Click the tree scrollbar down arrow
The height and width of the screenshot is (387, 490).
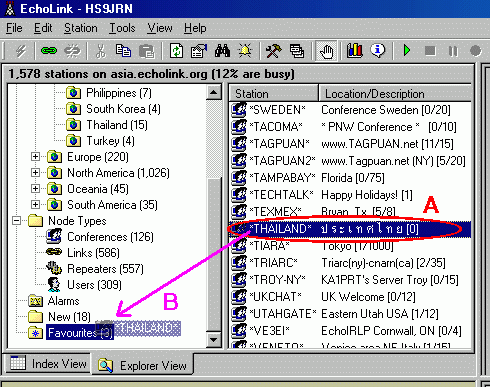pyautogui.click(x=214, y=340)
